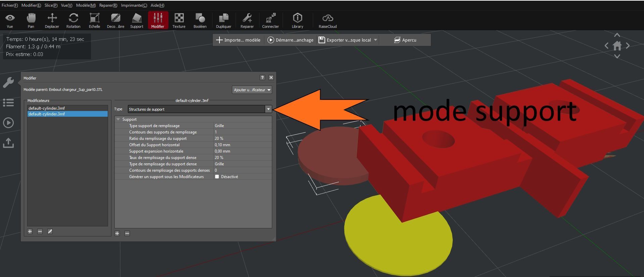Select the Echelle scale tool
Image resolution: width=644 pixels, height=277 pixels.
[x=94, y=20]
